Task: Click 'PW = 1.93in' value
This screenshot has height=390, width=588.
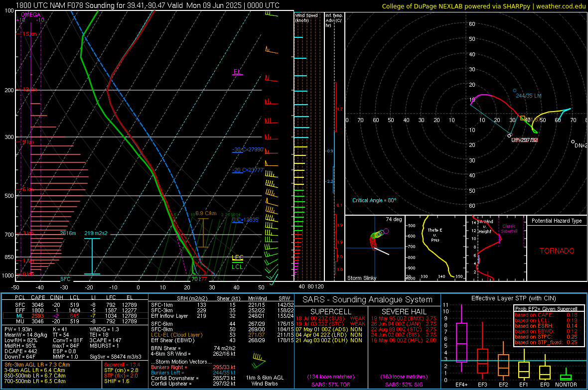Action: pyautogui.click(x=19, y=329)
